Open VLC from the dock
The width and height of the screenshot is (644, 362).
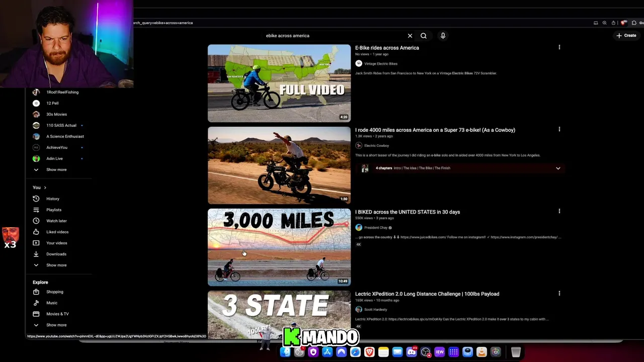(481, 352)
